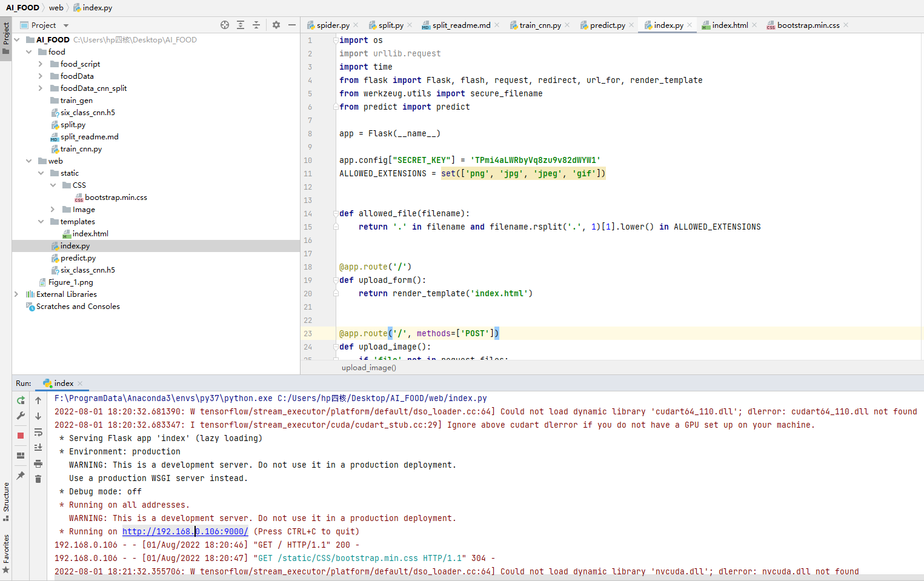The image size is (924, 581).
Task: Collapse all in Project tree
Action: coord(256,25)
